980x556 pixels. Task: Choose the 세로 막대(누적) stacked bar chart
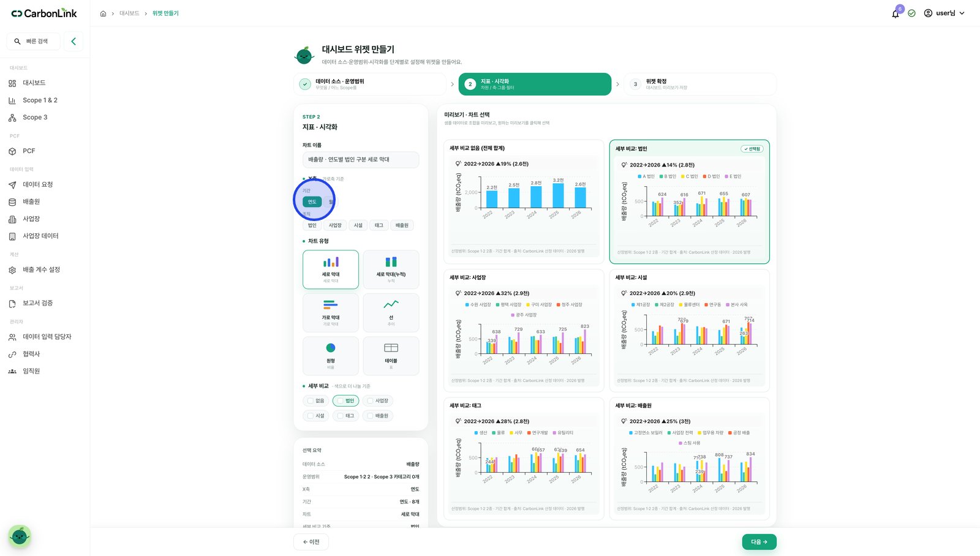click(391, 269)
